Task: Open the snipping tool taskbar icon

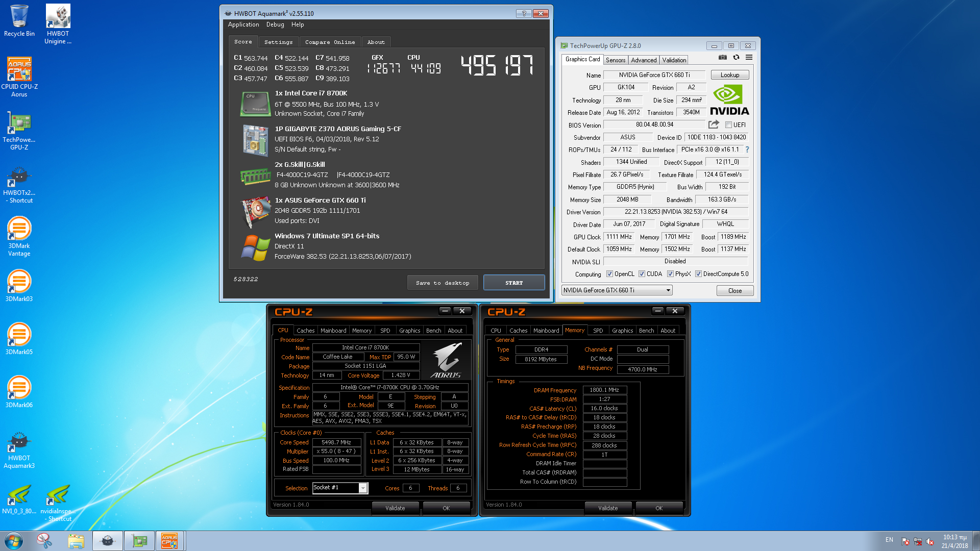Action: (44, 541)
